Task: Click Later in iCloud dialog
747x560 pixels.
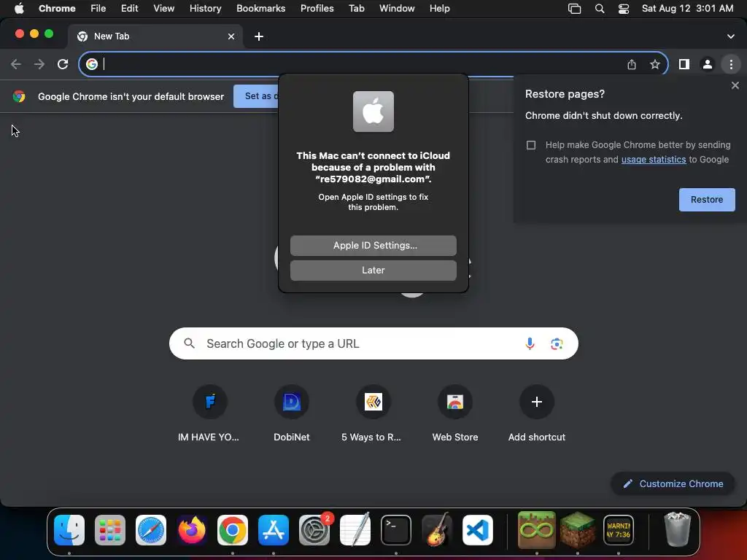Action: (x=373, y=270)
